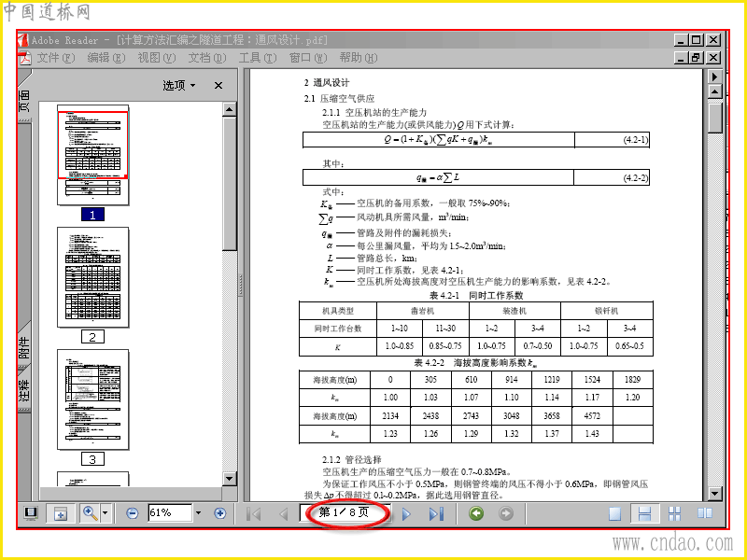Image resolution: width=747 pixels, height=560 pixels.
Task: Zoom in with the plus icon
Action: tap(219, 513)
